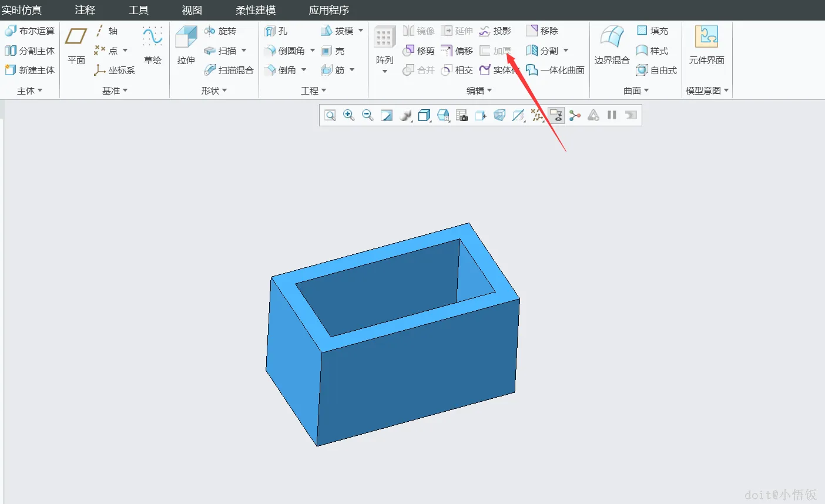Create a datum 点
This screenshot has height=504, width=825.
click(x=106, y=51)
